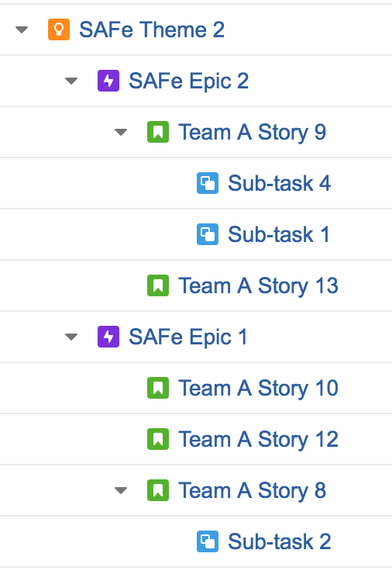Collapse Team A Story 9 children
The image size is (392, 574).
(121, 132)
